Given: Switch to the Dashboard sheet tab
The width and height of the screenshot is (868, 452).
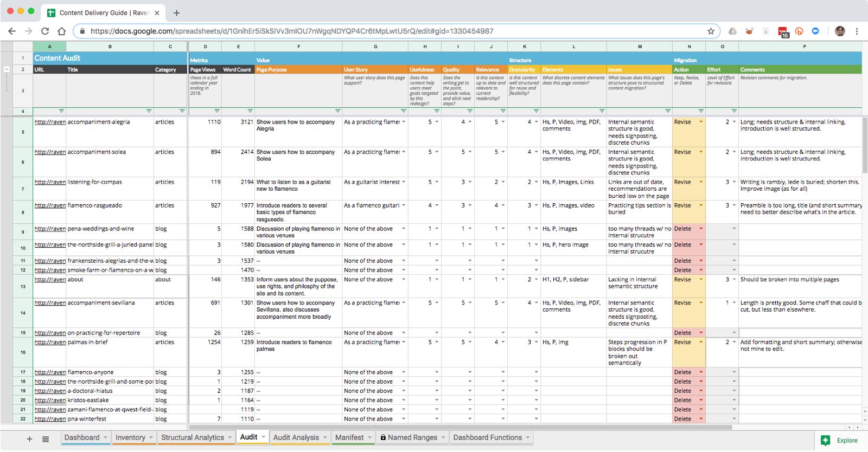Looking at the screenshot, I should (x=82, y=438).
